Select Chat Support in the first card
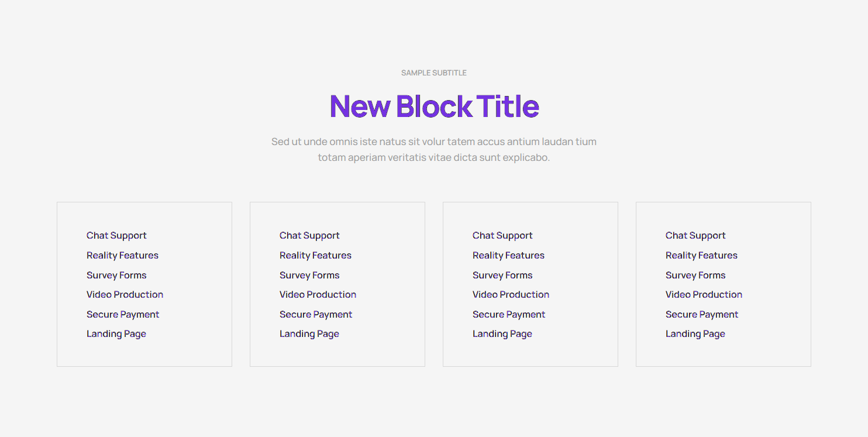 (x=116, y=236)
